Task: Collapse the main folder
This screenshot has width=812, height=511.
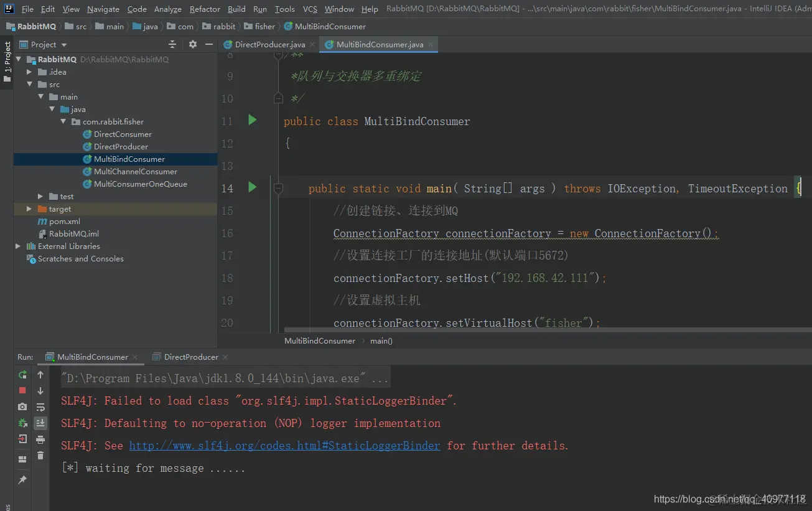Action: [x=40, y=97]
